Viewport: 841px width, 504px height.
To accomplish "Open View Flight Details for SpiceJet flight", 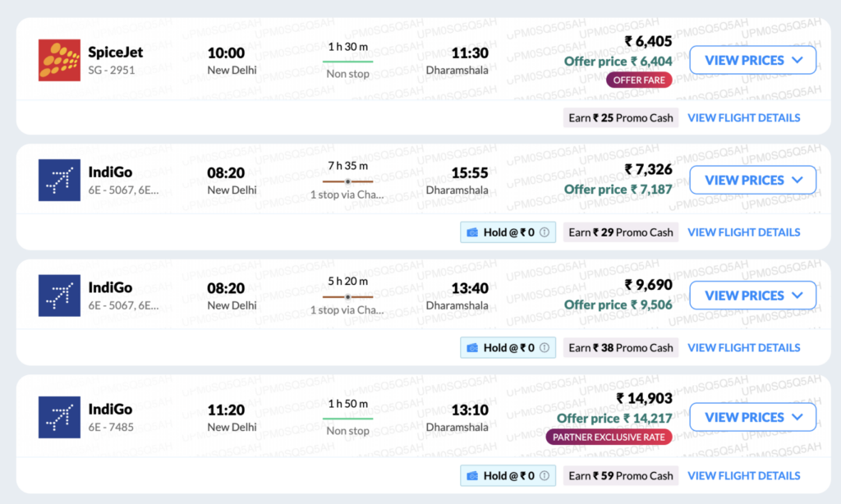I will (744, 117).
